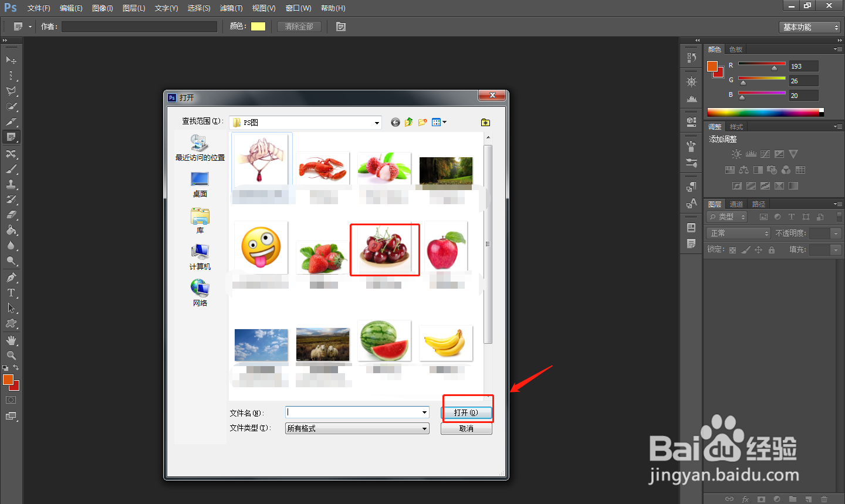Go to 计算机 in dialog sidebar

200,258
